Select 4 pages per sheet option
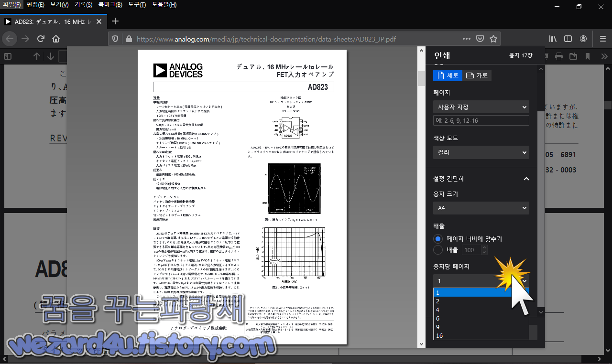Image resolution: width=612 pixels, height=364 pixels. 481,310
